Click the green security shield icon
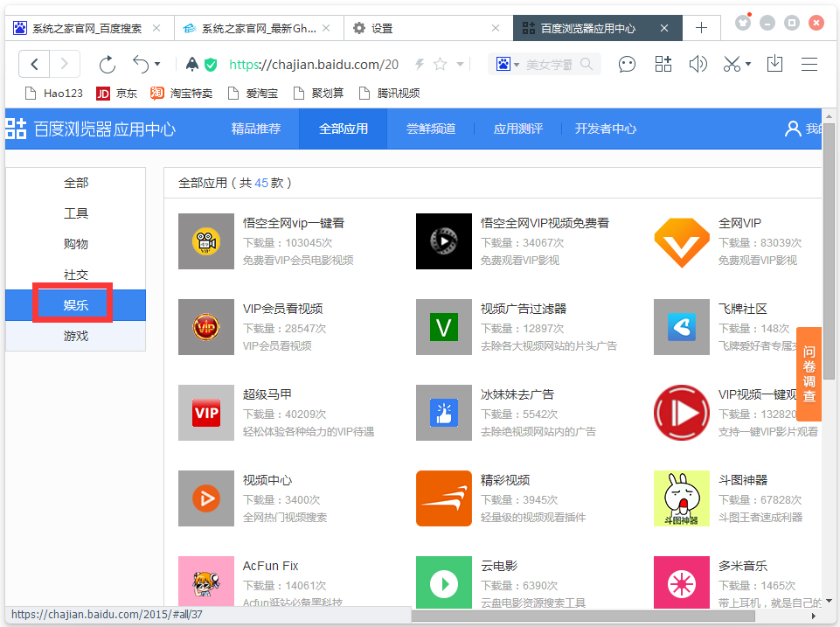This screenshot has width=840, height=627. (211, 65)
